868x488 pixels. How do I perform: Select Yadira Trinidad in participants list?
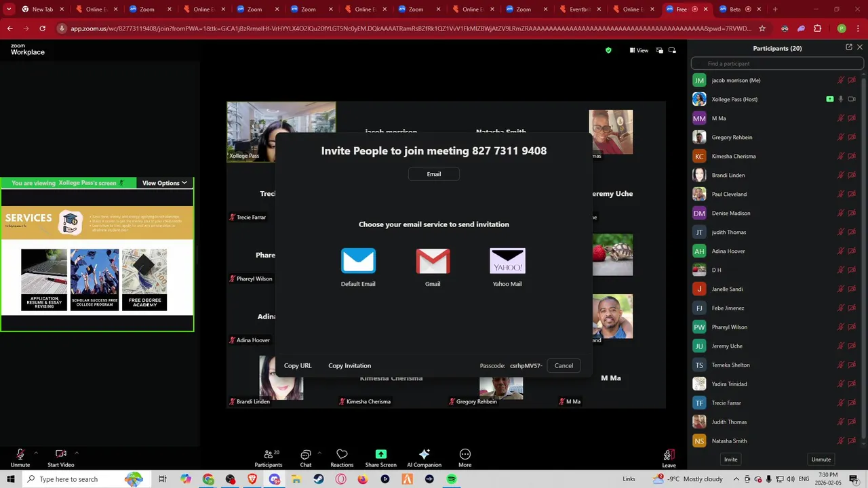click(777, 384)
